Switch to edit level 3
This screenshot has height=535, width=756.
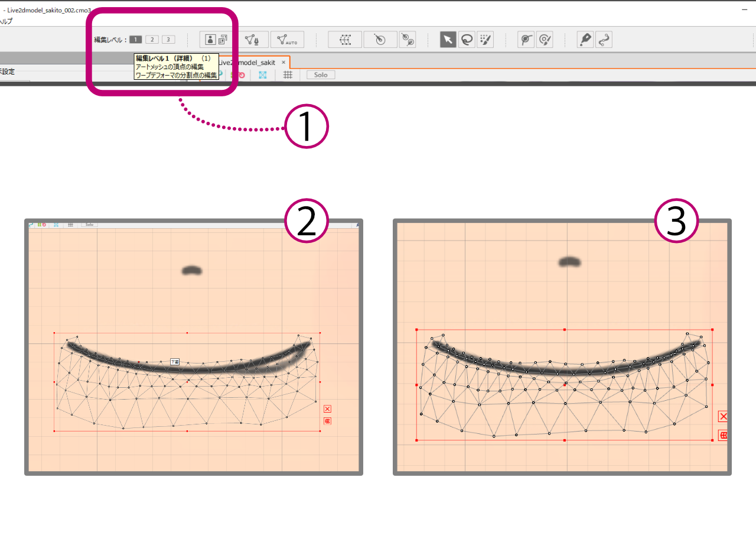pyautogui.click(x=169, y=40)
